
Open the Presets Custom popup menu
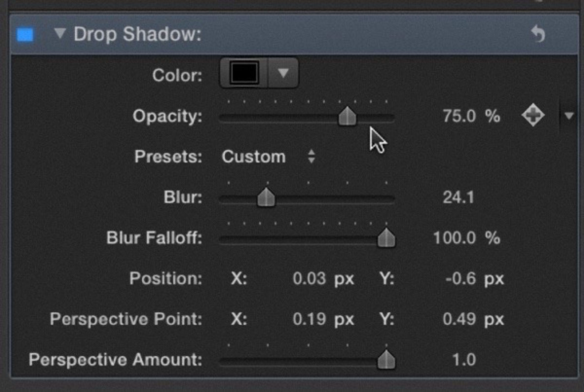coord(268,157)
